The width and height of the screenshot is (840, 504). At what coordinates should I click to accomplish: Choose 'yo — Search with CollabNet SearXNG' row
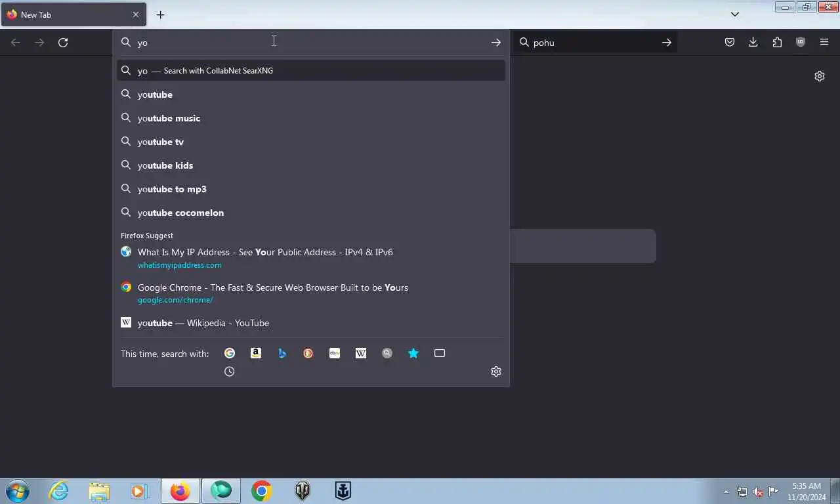tap(311, 71)
